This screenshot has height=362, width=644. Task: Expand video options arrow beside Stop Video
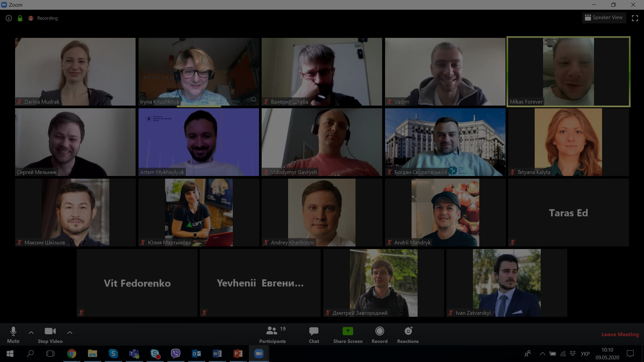click(x=70, y=333)
